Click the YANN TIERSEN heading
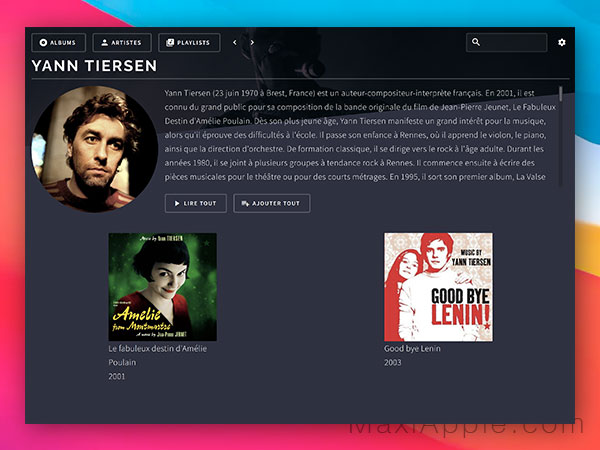Screen dimensions: 600x450 click(x=95, y=66)
